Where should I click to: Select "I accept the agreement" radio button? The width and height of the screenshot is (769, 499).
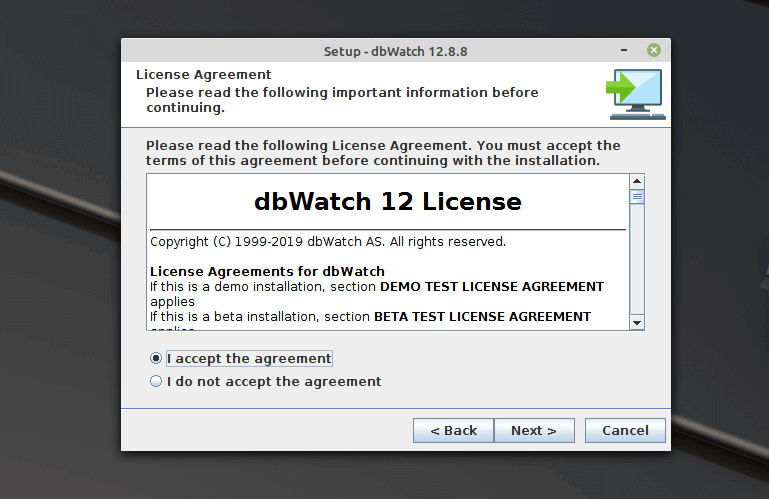pos(155,358)
